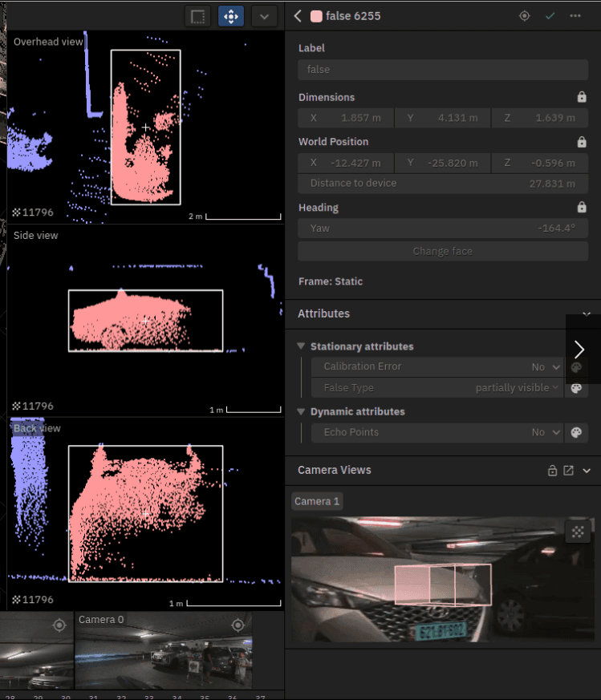
Task: Click World Position X value -12.427 m
Action: click(346, 163)
